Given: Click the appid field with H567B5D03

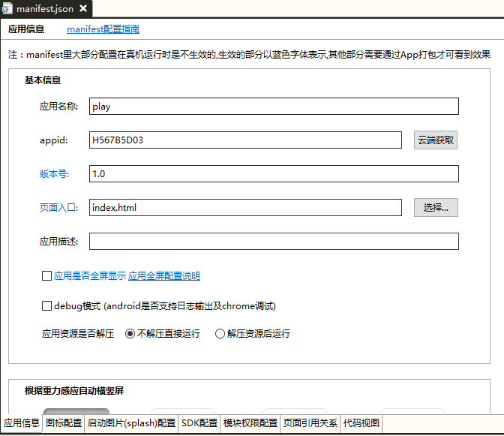Looking at the screenshot, I should coord(245,140).
